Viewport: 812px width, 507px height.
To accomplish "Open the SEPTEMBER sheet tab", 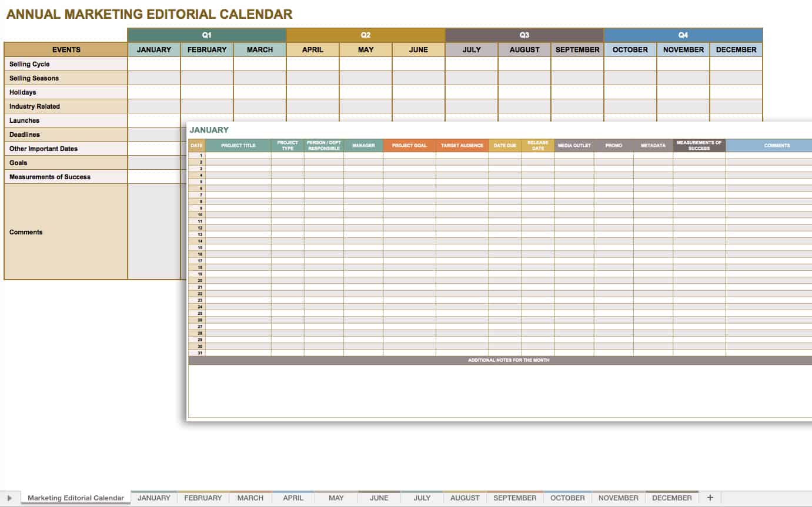I will (x=514, y=498).
